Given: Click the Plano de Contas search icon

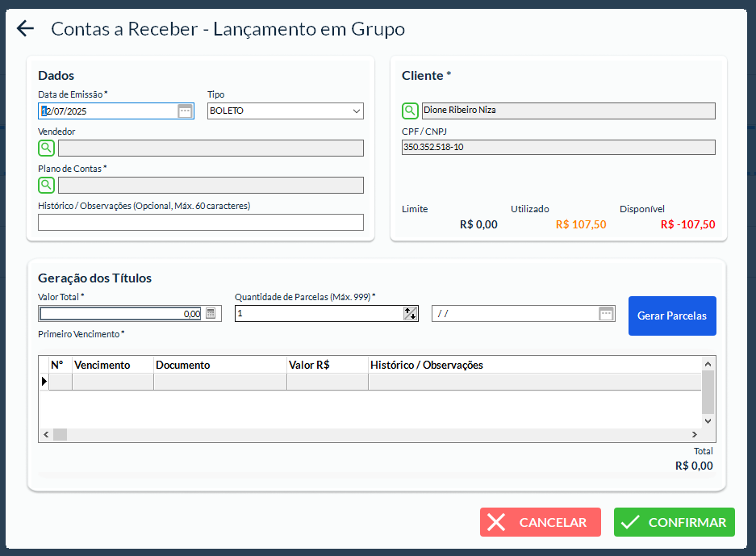Looking at the screenshot, I should pos(46,185).
